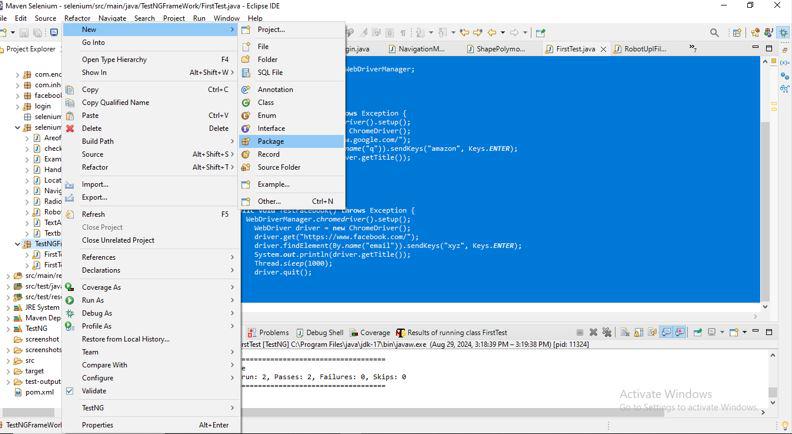Viewport: 792px width, 434px height.
Task: Click the Remove Launch X icon in console
Action: point(593,332)
